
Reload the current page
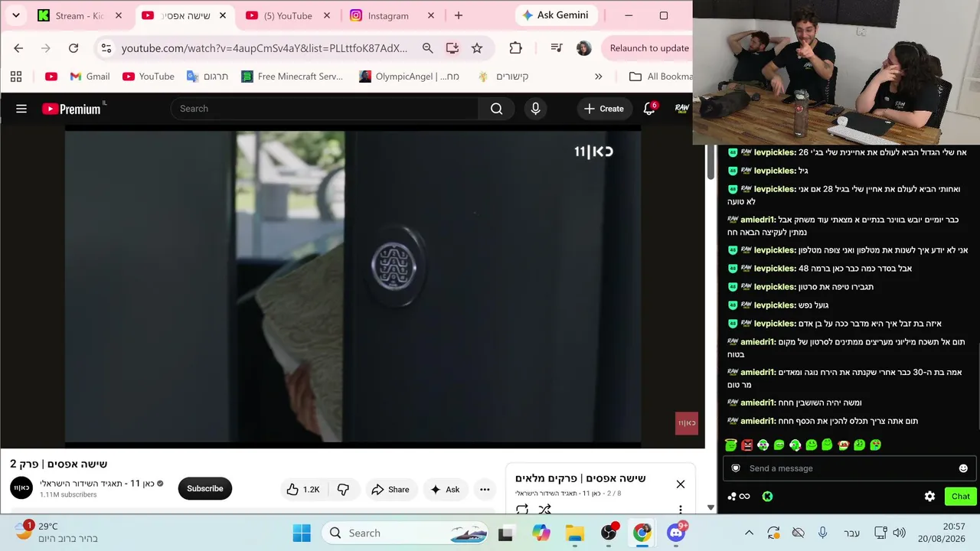click(73, 48)
